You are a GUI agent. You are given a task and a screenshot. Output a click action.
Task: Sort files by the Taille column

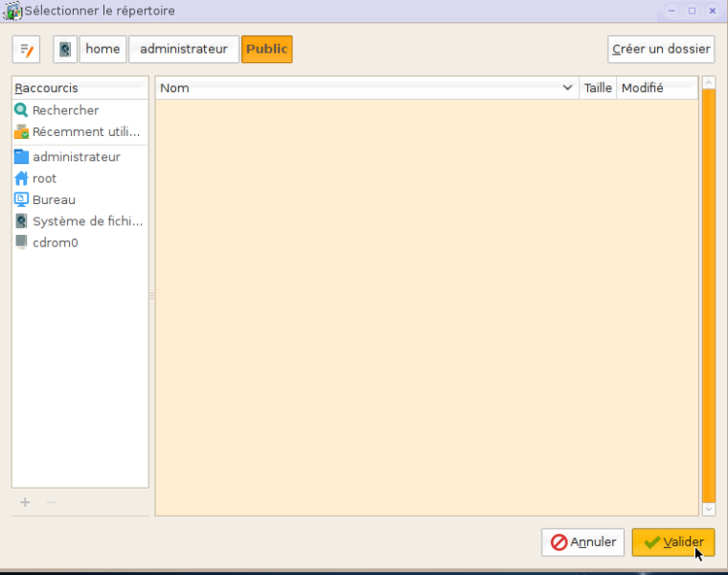pyautogui.click(x=598, y=88)
